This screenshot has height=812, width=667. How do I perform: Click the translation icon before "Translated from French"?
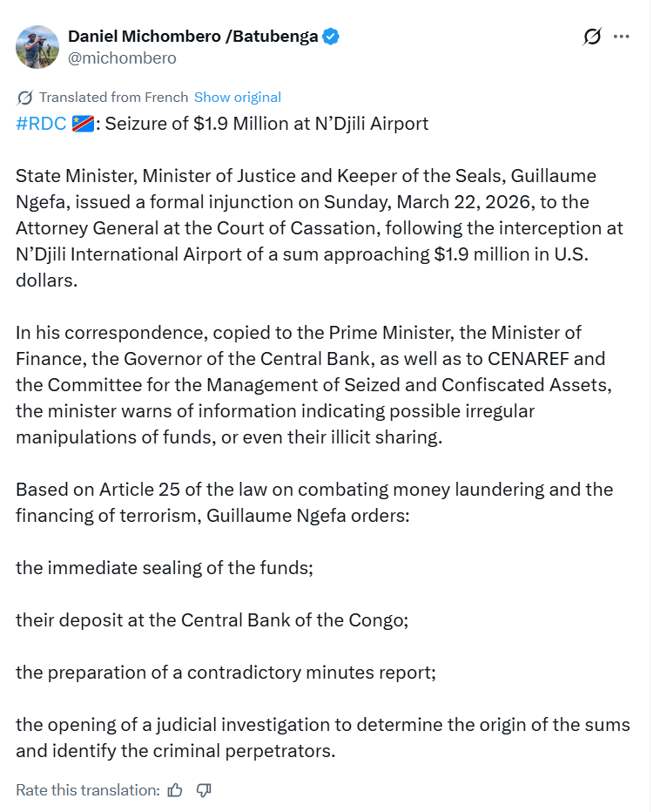[25, 97]
